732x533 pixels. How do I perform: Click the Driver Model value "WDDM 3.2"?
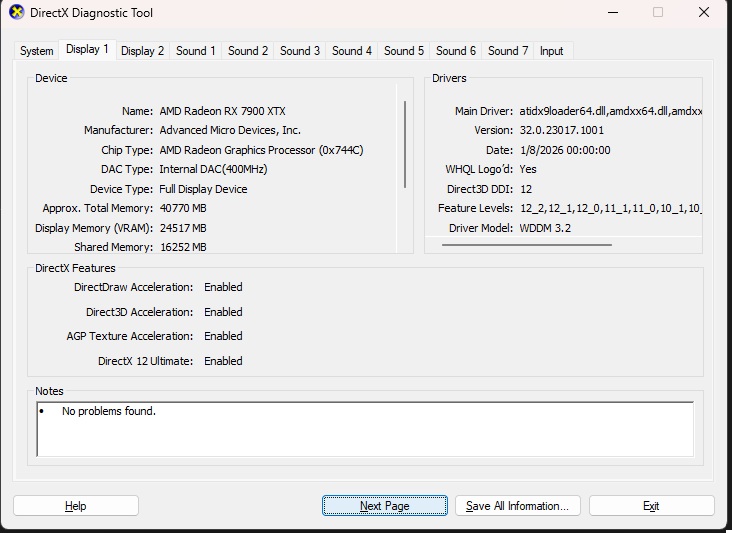545,228
